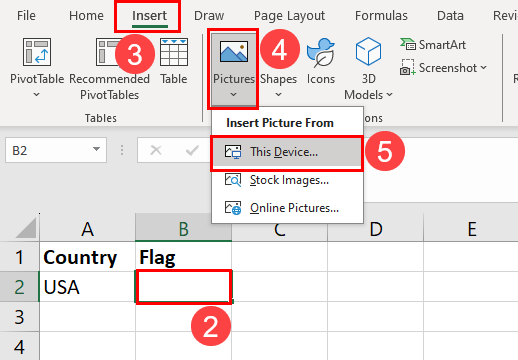Expand the Pictures dropdown arrow
The height and width of the screenshot is (360, 518).
233,95
